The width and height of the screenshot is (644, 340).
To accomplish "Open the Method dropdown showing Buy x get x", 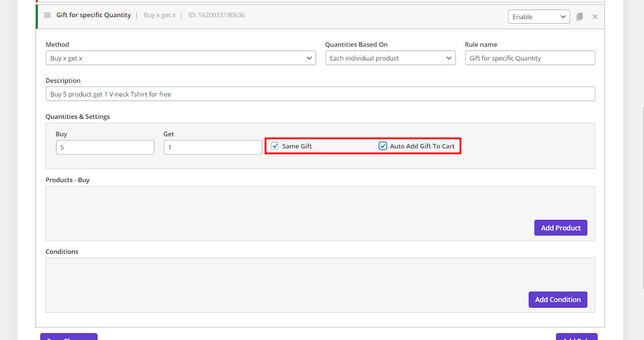I will point(180,58).
